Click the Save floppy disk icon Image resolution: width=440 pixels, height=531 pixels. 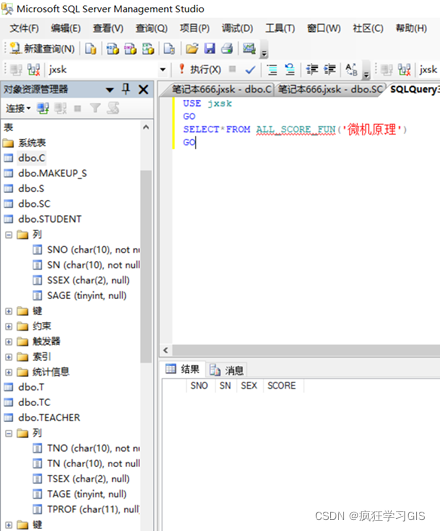[210, 49]
